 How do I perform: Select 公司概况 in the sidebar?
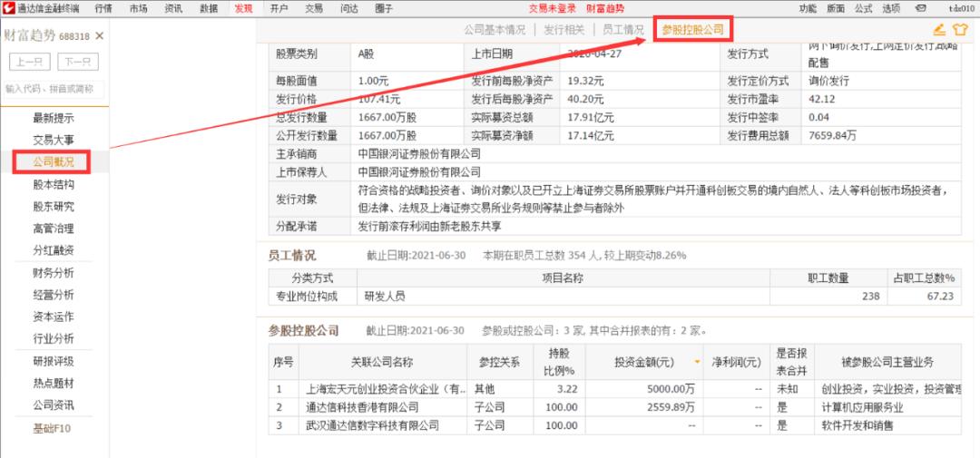(x=54, y=161)
